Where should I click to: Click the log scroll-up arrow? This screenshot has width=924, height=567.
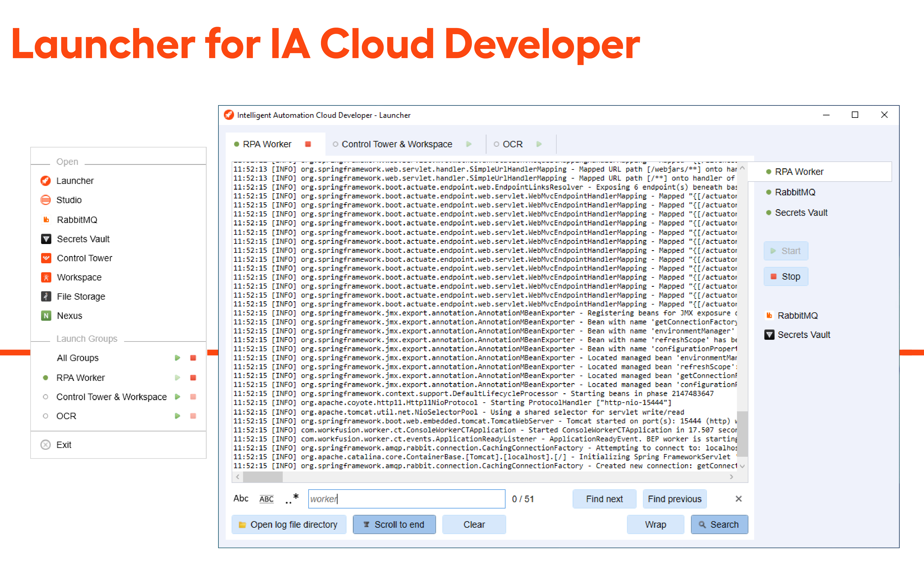click(742, 168)
